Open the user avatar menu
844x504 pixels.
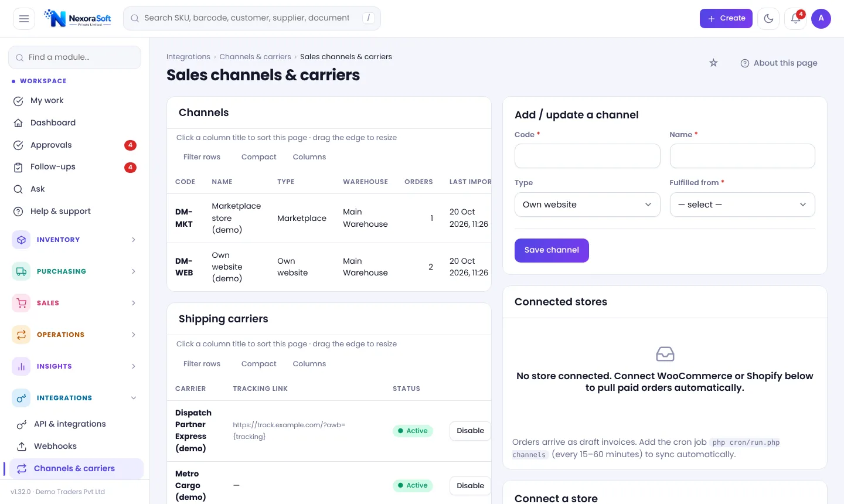[821, 19]
